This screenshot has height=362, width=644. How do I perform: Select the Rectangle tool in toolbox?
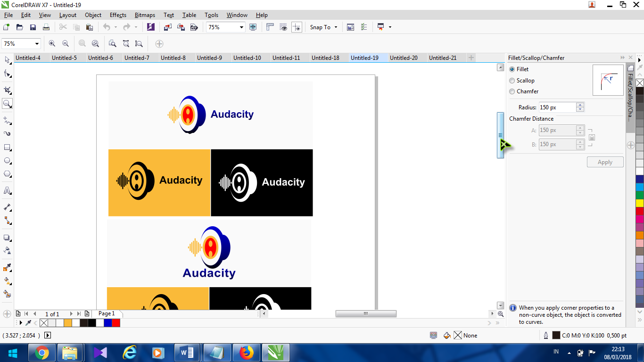pyautogui.click(x=8, y=148)
